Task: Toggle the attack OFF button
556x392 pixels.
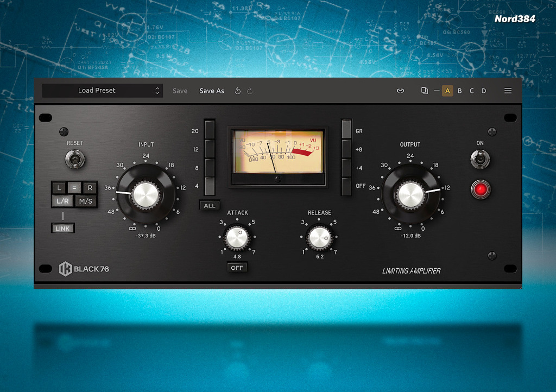Action: coord(237,268)
